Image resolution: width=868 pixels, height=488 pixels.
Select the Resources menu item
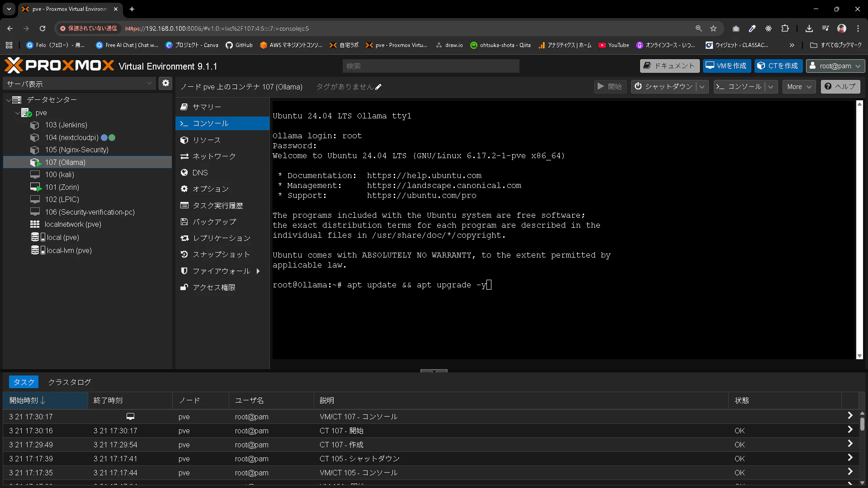(x=207, y=140)
